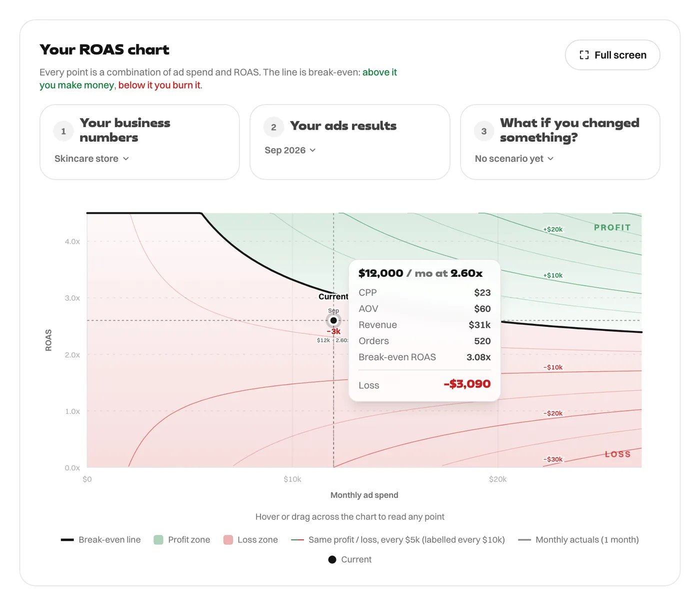This screenshot has height=606, width=700.
Task: Expand the No scenario yet dropdown
Action: [x=514, y=159]
